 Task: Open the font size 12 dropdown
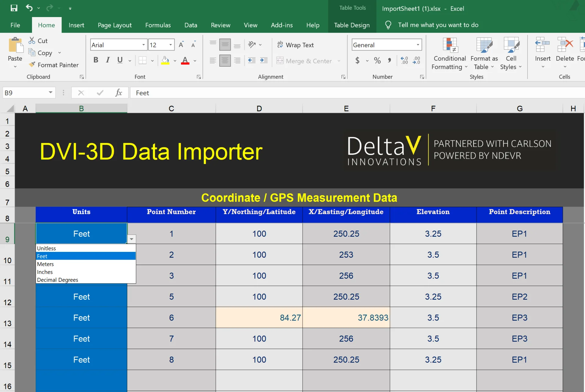(171, 45)
